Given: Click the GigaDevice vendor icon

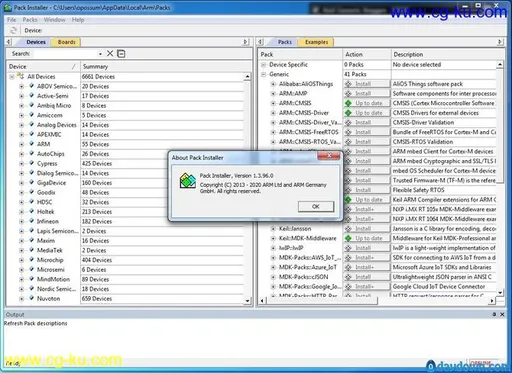Looking at the screenshot, I should [31, 183].
